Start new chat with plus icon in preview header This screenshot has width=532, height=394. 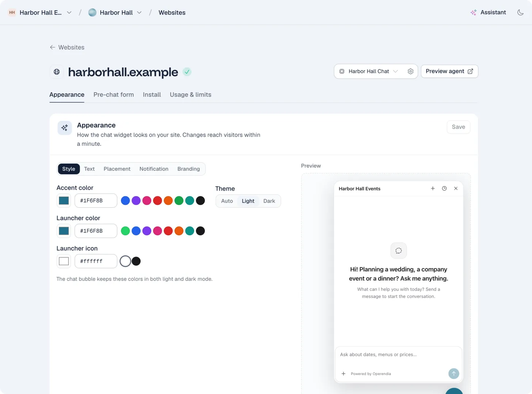(x=432, y=189)
